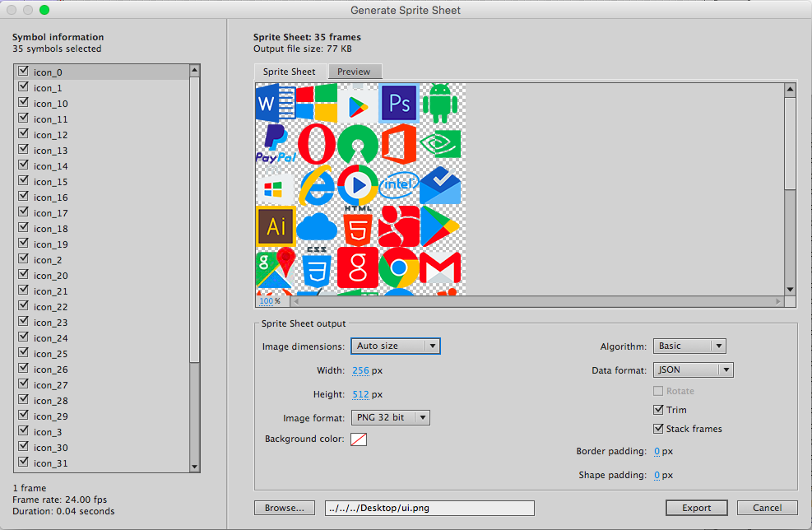812x530 pixels.
Task: Click the Gmail M envelope sprite
Action: coord(440,268)
